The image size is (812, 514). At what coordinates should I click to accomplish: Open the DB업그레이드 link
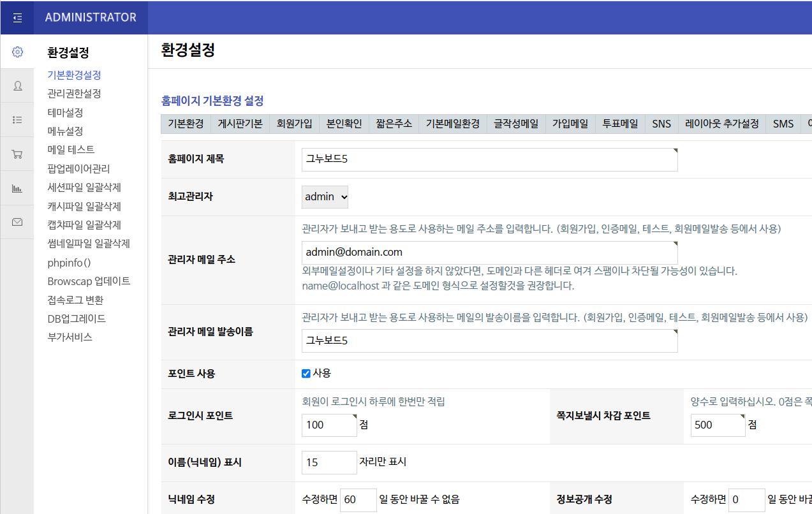click(77, 319)
